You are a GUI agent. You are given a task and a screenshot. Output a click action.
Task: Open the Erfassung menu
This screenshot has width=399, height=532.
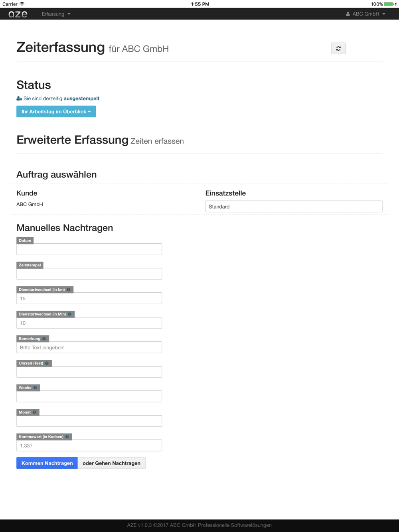56,14
